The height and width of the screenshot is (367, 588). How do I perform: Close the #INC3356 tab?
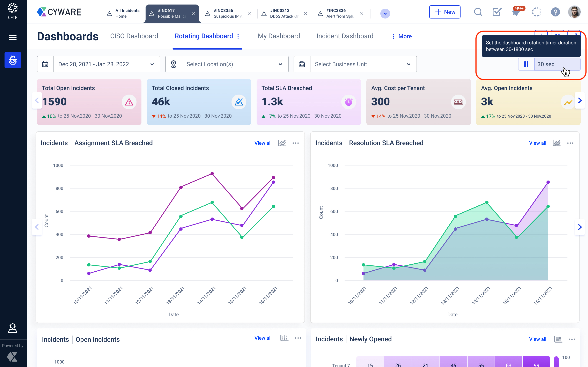point(249,14)
